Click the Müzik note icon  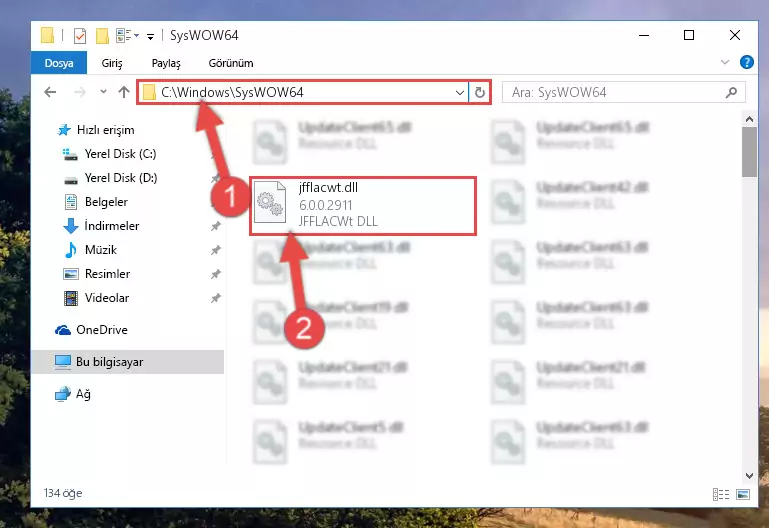point(71,250)
